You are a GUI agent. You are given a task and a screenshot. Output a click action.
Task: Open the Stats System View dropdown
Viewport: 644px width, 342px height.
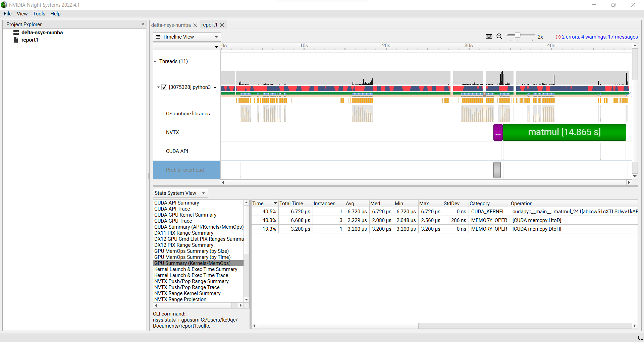coord(180,193)
